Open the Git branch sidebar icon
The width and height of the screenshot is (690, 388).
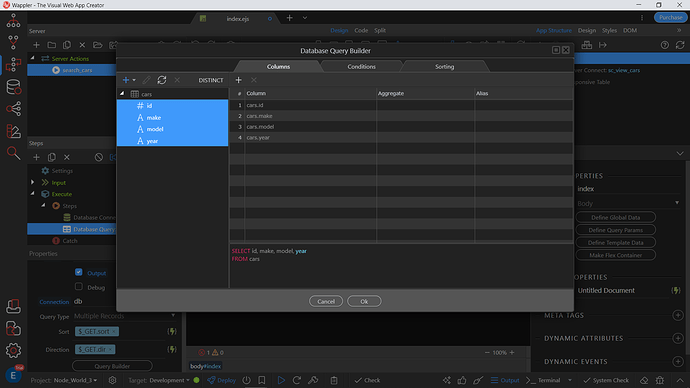click(13, 43)
